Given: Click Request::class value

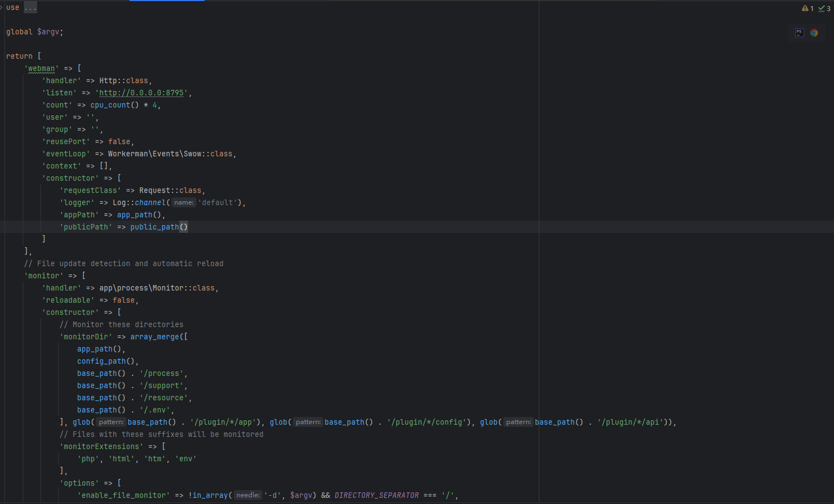Looking at the screenshot, I should click(x=170, y=190).
